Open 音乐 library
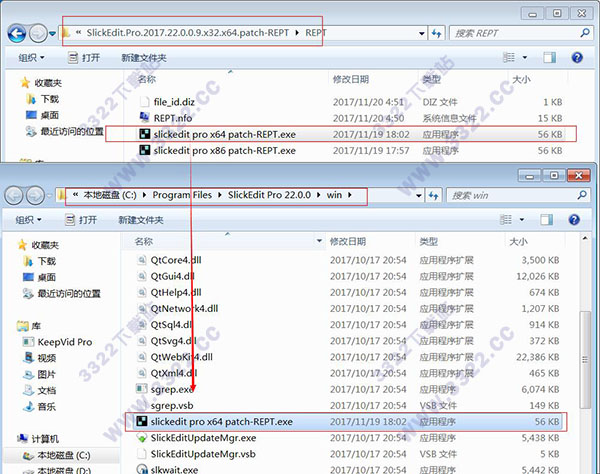This screenshot has width=600, height=474. pyautogui.click(x=40, y=406)
